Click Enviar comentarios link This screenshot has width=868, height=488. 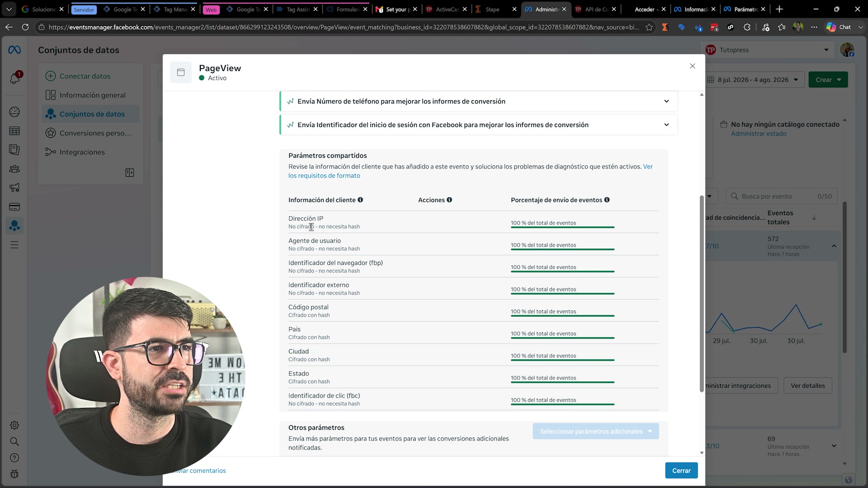click(199, 470)
